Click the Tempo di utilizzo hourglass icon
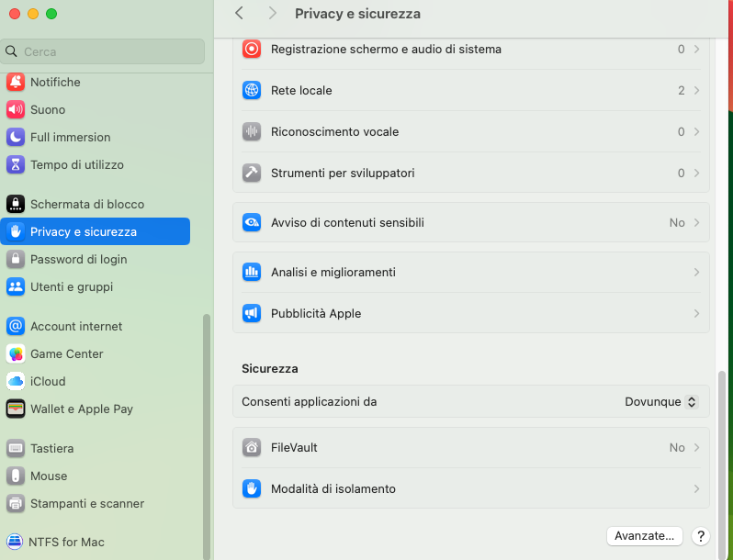Viewport: 733px width, 560px height. 16,164
